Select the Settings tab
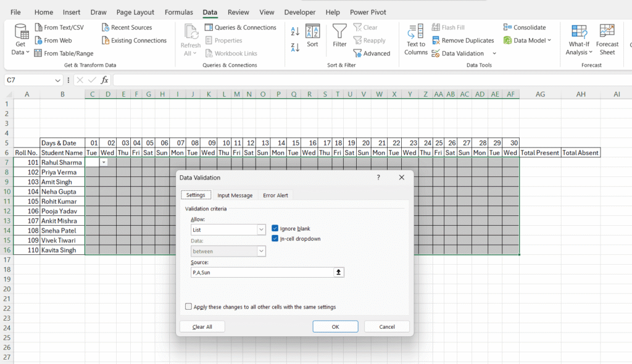Image resolution: width=632 pixels, height=364 pixels. coord(196,195)
